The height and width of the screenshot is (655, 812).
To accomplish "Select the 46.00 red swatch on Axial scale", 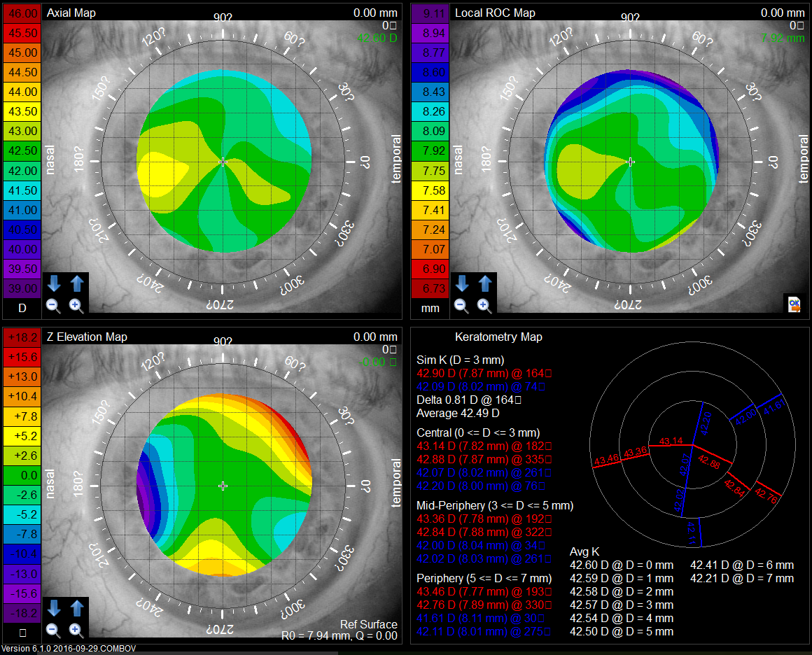I will coord(22,13).
